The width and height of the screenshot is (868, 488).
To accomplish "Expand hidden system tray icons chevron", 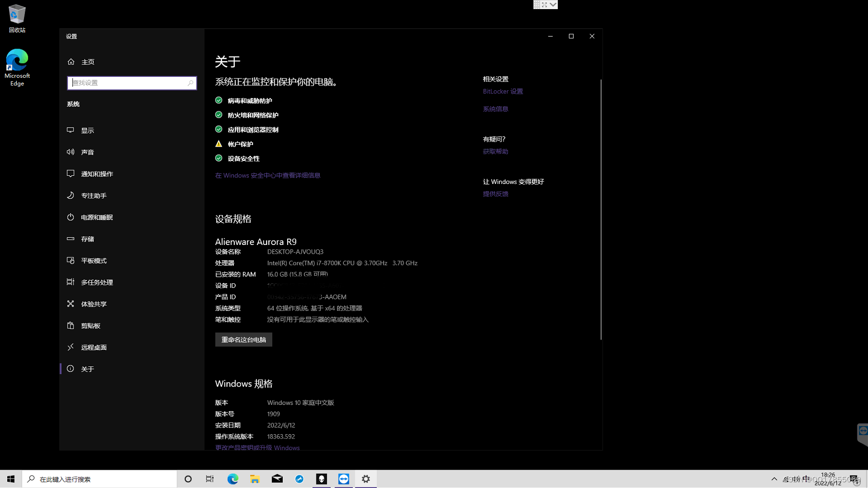I will pyautogui.click(x=774, y=479).
